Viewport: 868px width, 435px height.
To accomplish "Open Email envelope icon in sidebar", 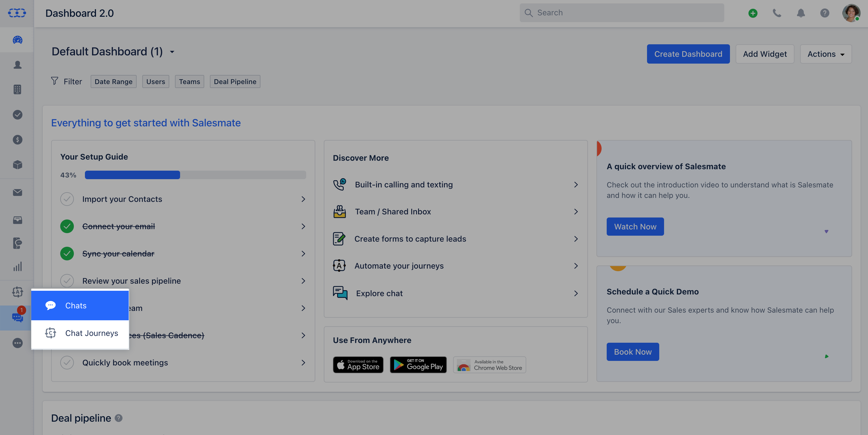I will tap(18, 193).
